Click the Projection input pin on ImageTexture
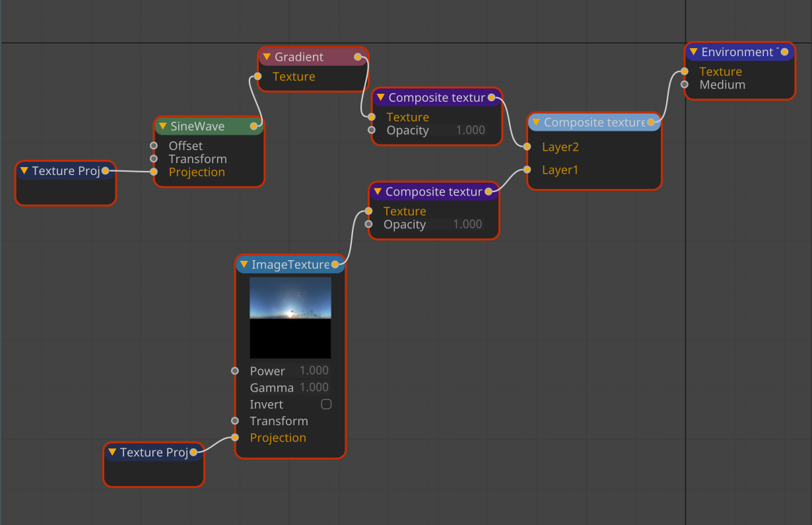This screenshot has height=525, width=812. coord(235,438)
